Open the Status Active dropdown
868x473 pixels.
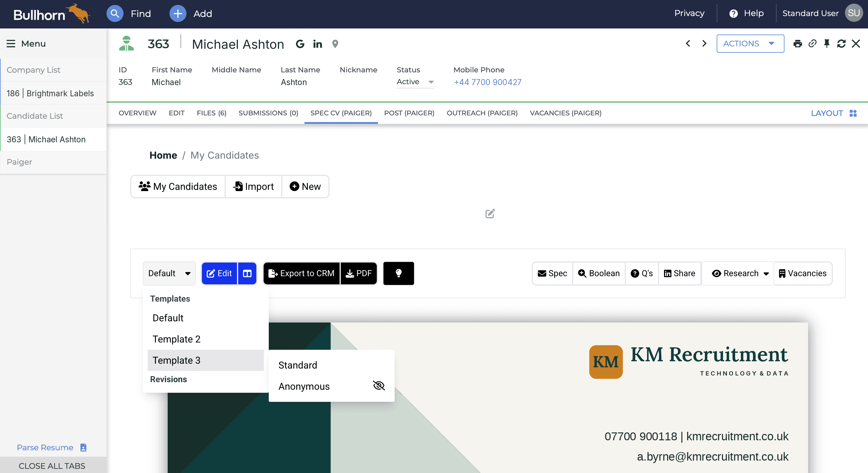tap(415, 82)
